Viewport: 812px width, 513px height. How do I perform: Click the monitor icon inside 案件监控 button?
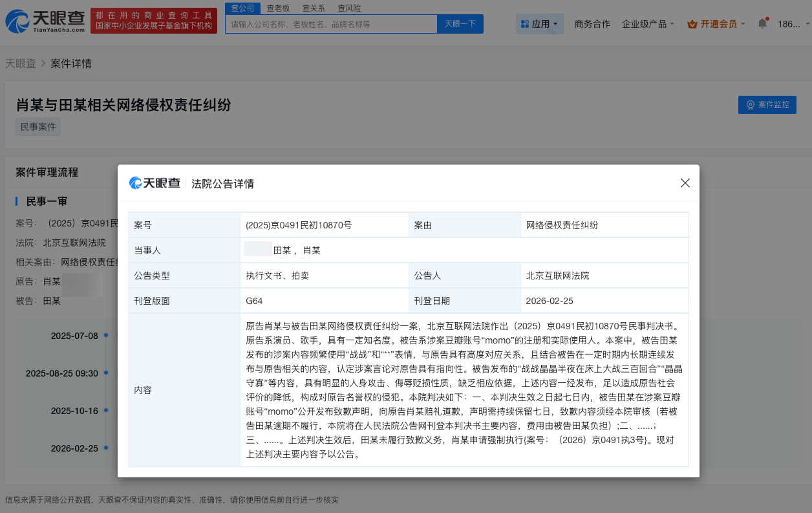[x=751, y=105]
